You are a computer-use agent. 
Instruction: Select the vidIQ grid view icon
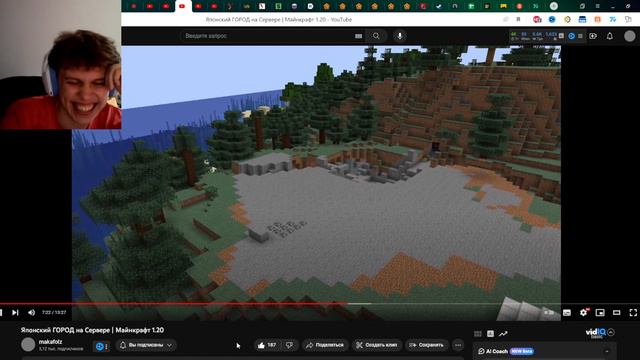[x=478, y=334]
